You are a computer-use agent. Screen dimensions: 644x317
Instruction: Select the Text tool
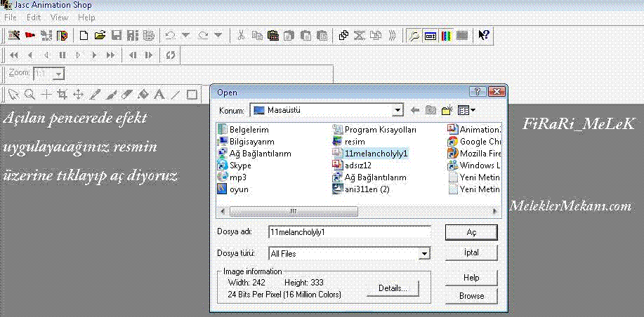[159, 94]
